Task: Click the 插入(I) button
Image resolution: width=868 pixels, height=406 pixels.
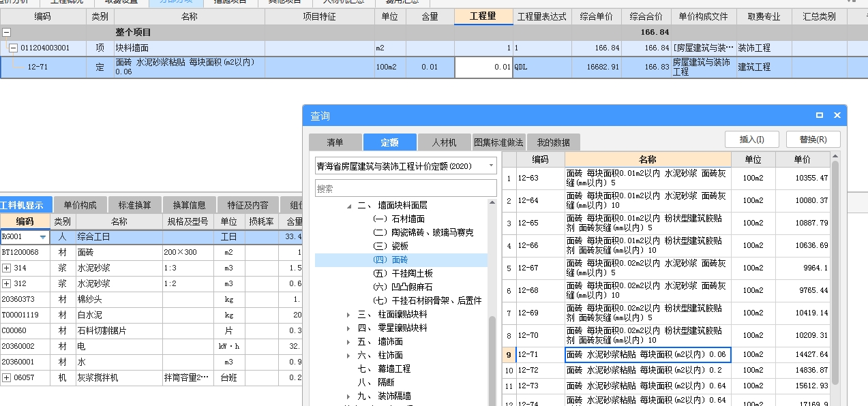Action: 752,140
